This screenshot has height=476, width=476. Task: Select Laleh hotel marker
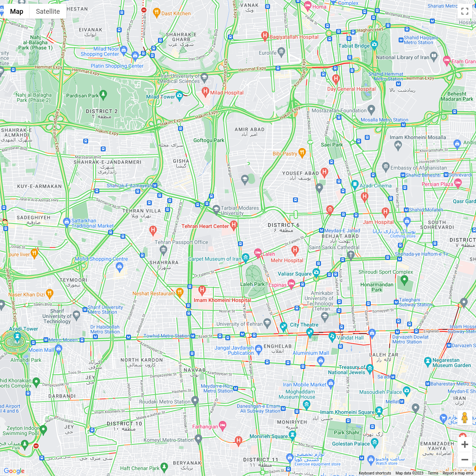point(258,253)
